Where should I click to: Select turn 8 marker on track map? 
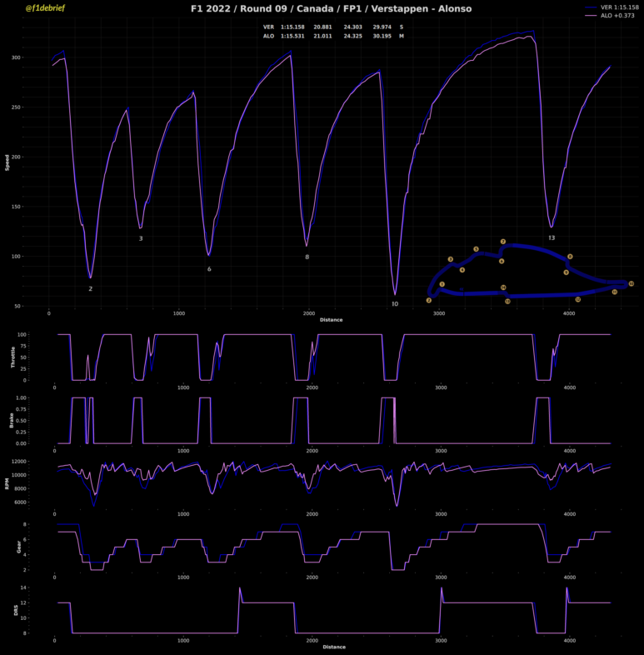pos(570,257)
